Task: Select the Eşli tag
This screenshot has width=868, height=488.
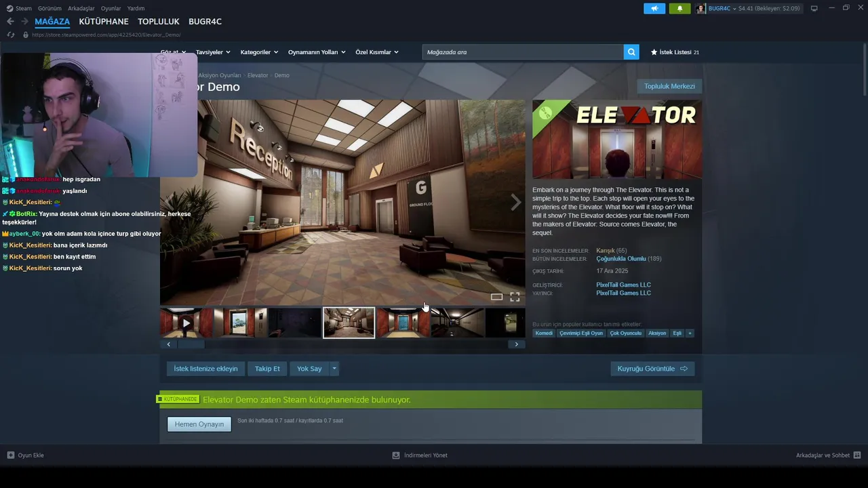Action: 677,333
